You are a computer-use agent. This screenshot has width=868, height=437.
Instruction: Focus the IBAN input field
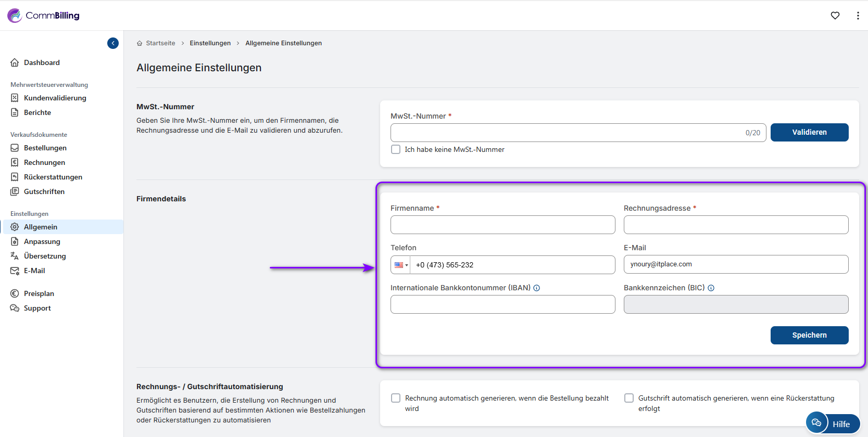502,304
